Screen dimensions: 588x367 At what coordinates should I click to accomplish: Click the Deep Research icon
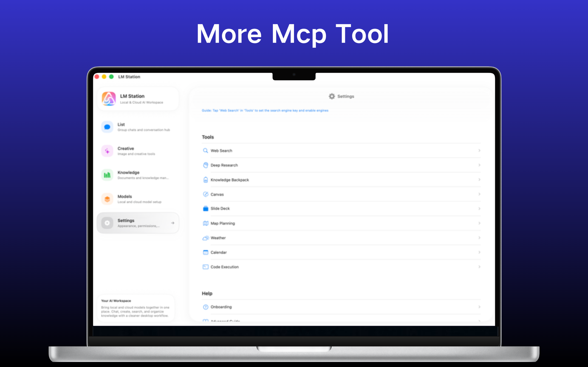pos(205,165)
